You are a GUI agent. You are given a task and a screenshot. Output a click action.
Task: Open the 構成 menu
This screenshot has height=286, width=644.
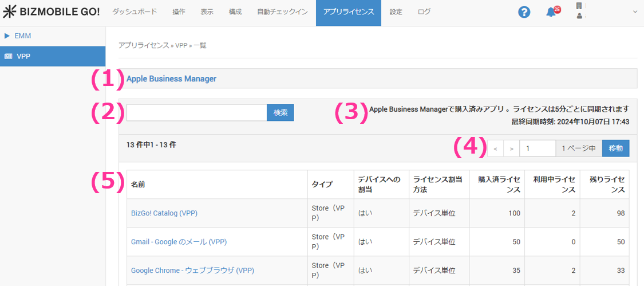(x=235, y=12)
